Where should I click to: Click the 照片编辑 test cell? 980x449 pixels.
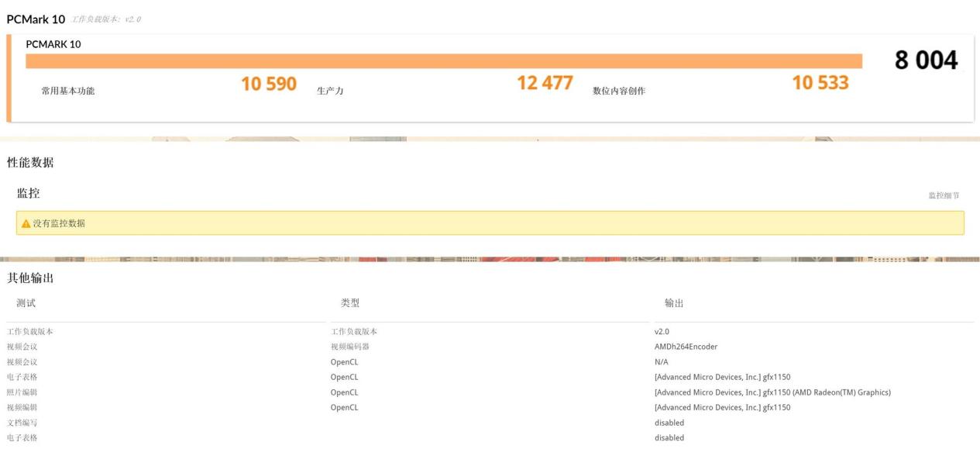(22, 392)
